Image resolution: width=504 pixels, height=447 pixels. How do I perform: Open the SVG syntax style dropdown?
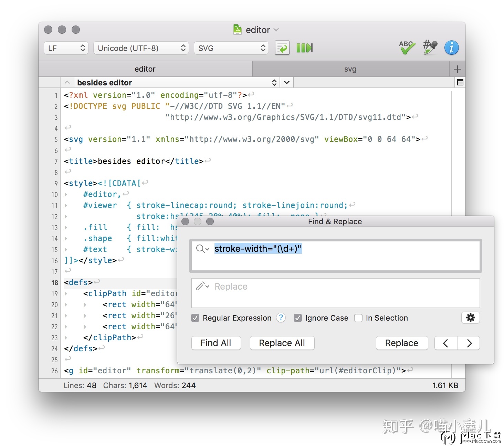231,48
